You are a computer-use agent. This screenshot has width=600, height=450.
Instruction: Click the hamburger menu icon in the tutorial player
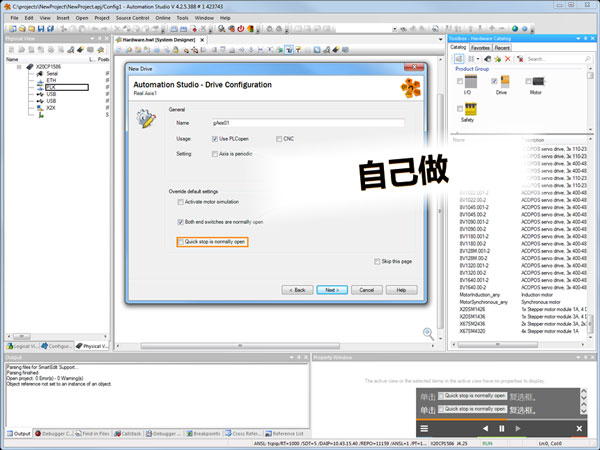coord(424,429)
